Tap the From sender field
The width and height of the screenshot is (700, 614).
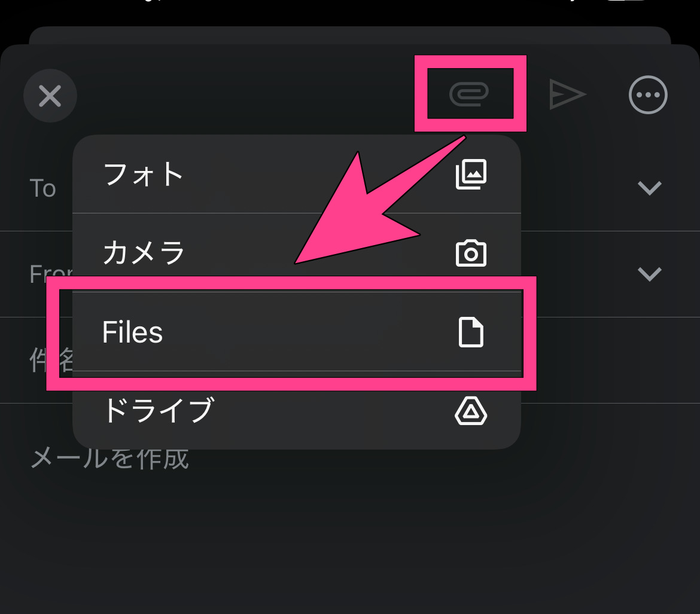[50, 274]
